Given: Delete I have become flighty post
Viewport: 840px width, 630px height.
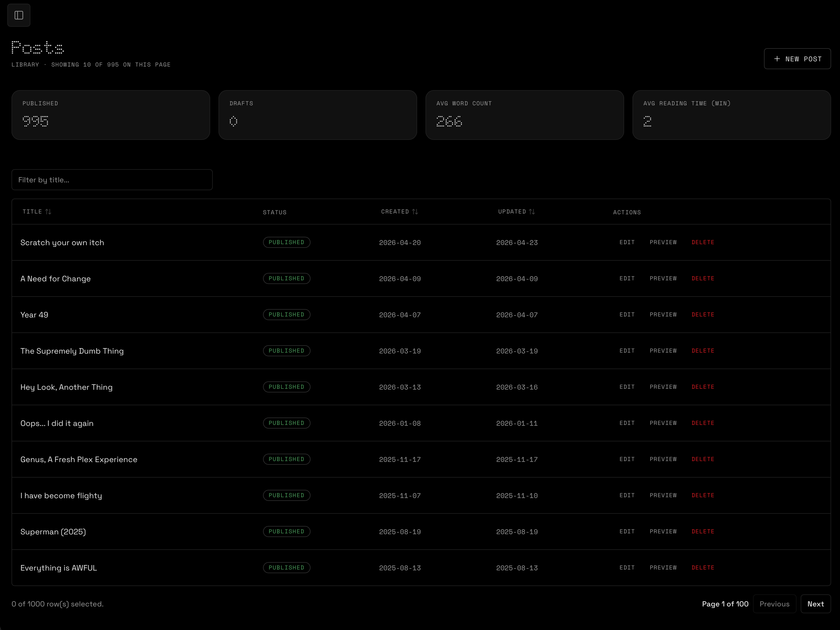Looking at the screenshot, I should click(703, 495).
